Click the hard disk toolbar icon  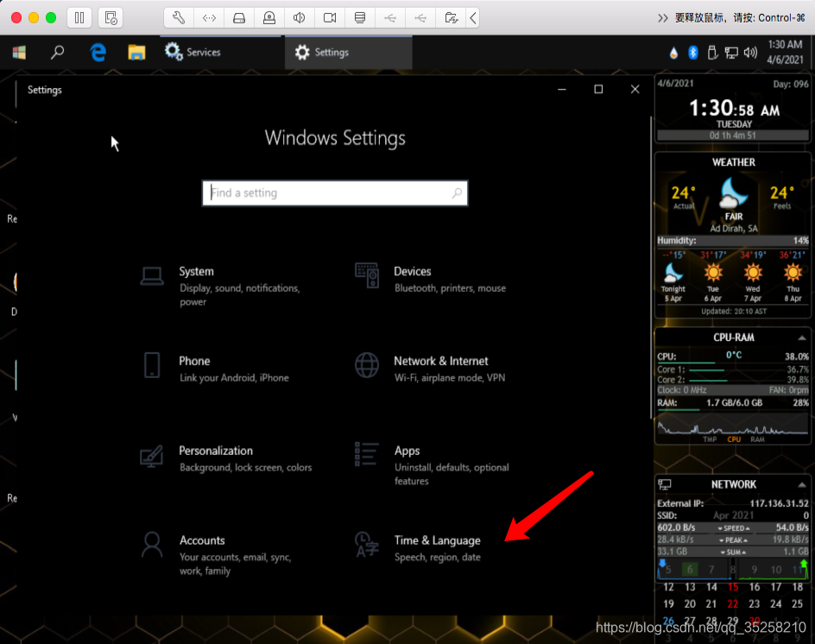coord(239,17)
